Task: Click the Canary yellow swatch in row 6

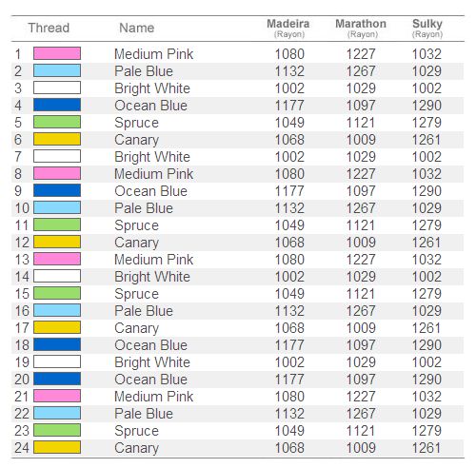Action: (x=57, y=139)
